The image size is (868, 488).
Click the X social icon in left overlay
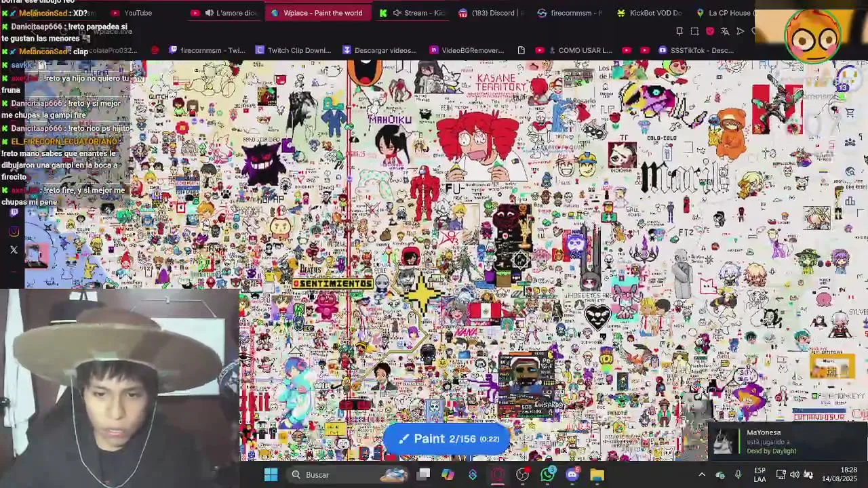pos(14,250)
